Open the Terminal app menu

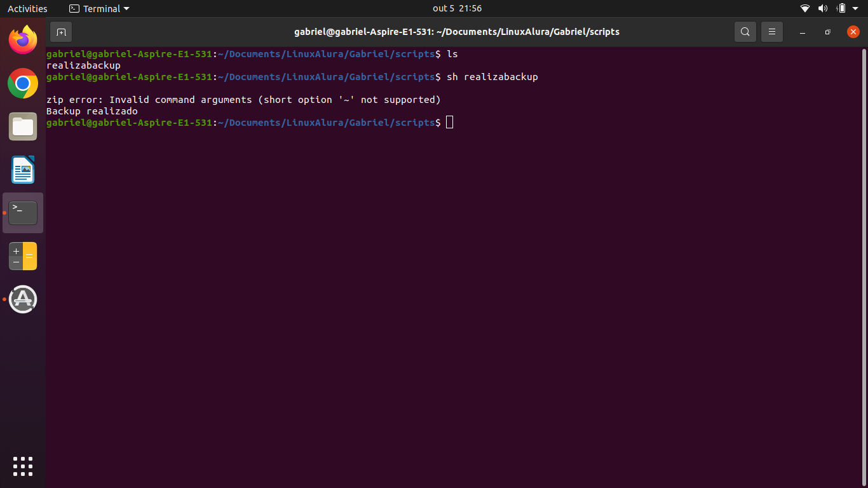pyautogui.click(x=98, y=9)
